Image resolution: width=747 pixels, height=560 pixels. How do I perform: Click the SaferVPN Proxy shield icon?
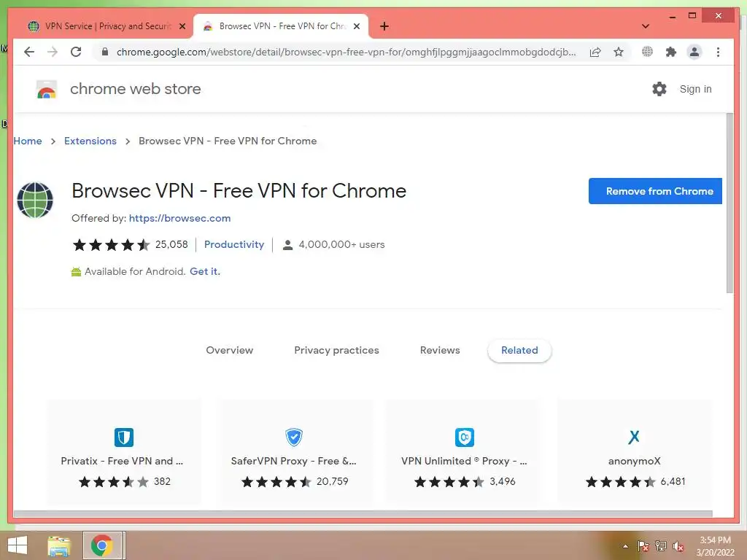click(x=294, y=437)
